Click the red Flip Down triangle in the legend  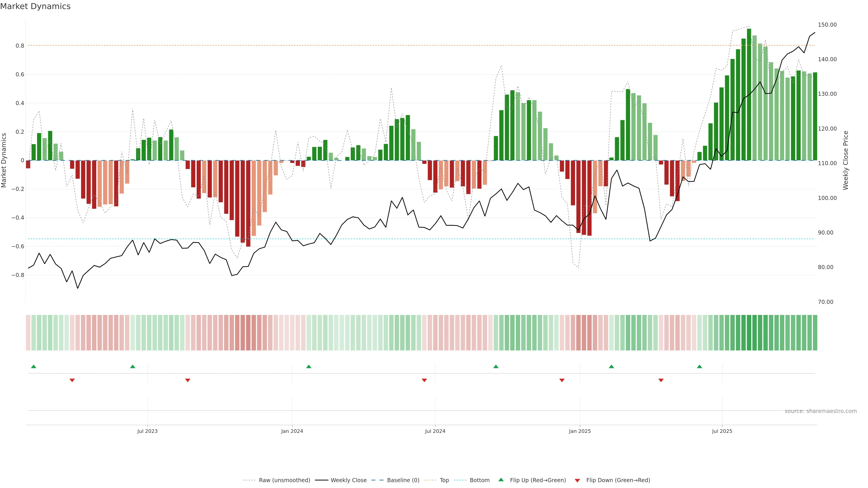pyautogui.click(x=577, y=480)
